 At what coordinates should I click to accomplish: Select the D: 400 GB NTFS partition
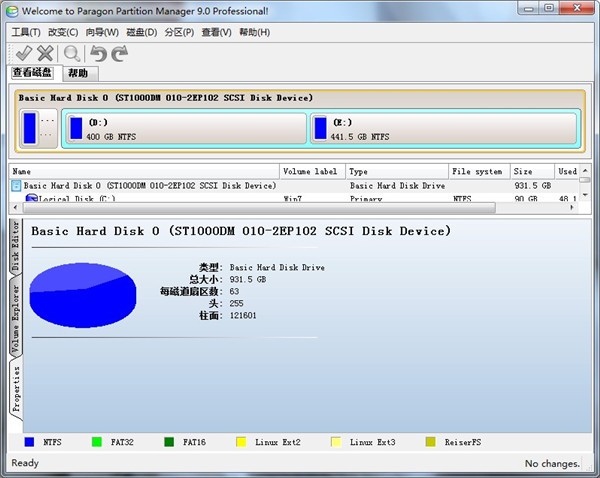(184, 129)
